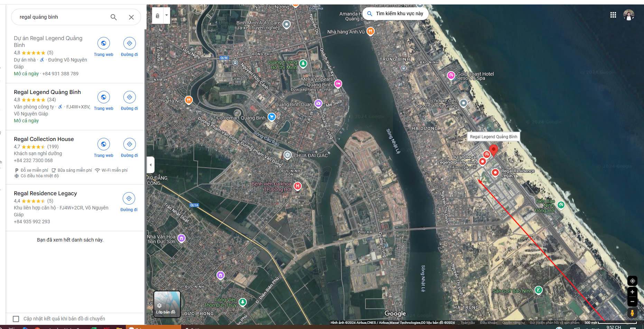Switch map type via Lớp bản đồ thumbnail
Screen dimensions: 644x329
(x=167, y=304)
